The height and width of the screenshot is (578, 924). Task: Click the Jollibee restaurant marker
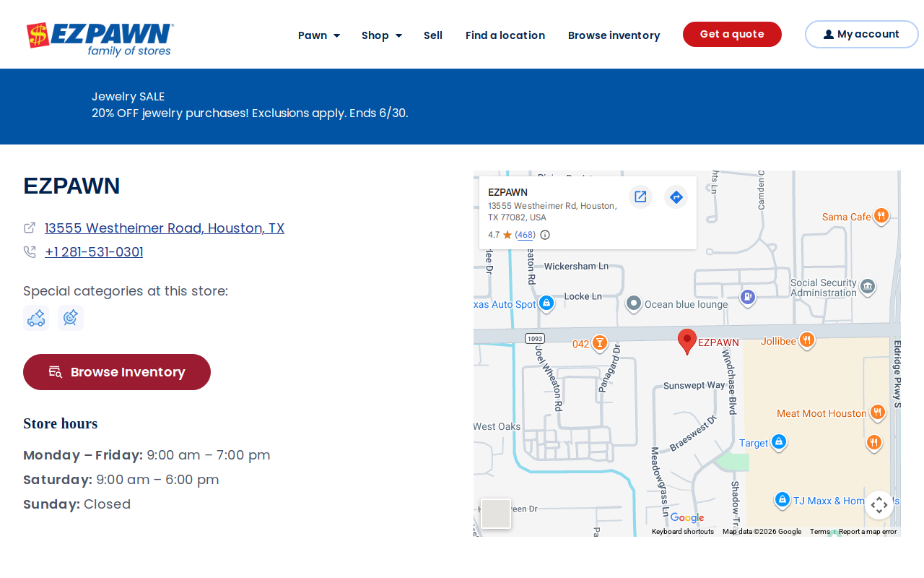click(x=807, y=340)
